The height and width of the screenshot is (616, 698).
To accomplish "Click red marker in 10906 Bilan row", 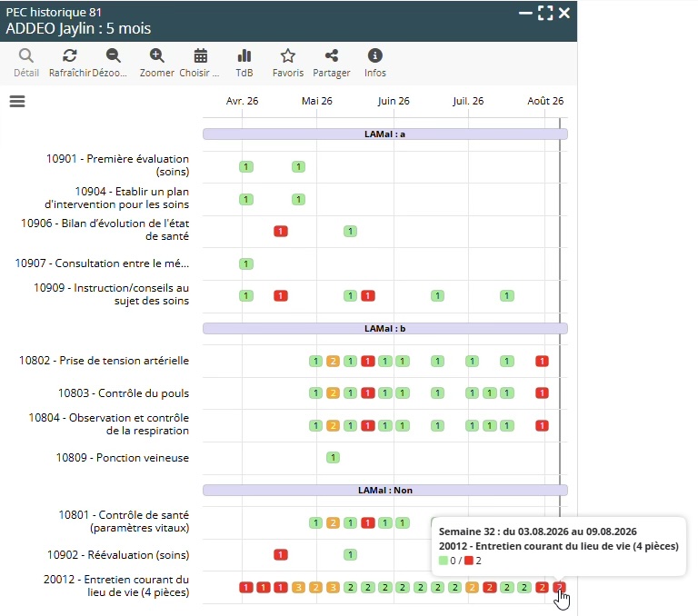I will 281,231.
